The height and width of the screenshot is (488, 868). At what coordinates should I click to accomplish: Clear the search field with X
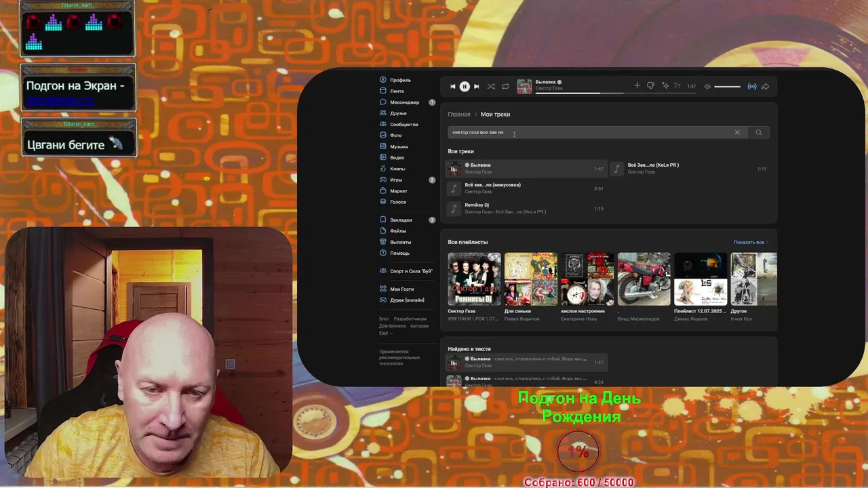[737, 132]
